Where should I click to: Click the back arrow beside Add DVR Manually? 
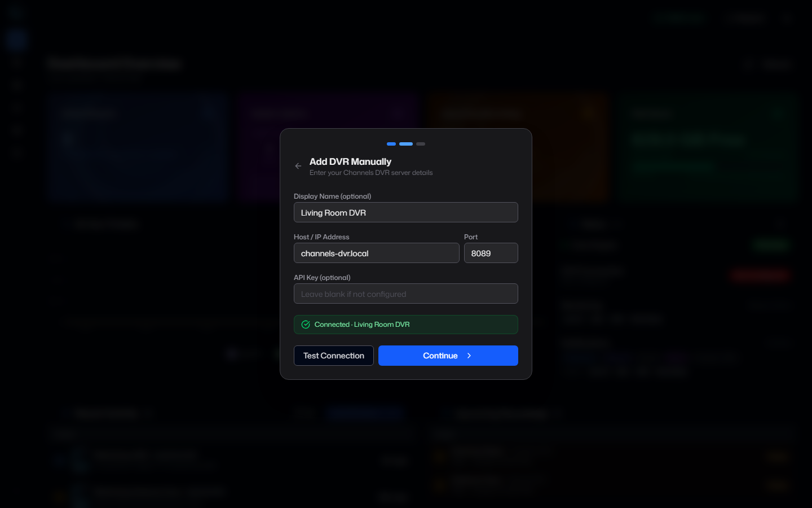pyautogui.click(x=298, y=166)
